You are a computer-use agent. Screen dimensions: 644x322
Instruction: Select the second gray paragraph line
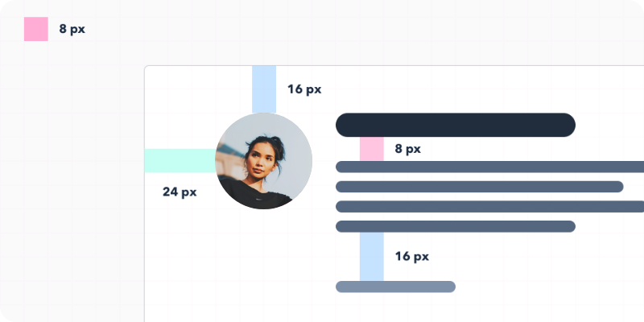click(479, 187)
